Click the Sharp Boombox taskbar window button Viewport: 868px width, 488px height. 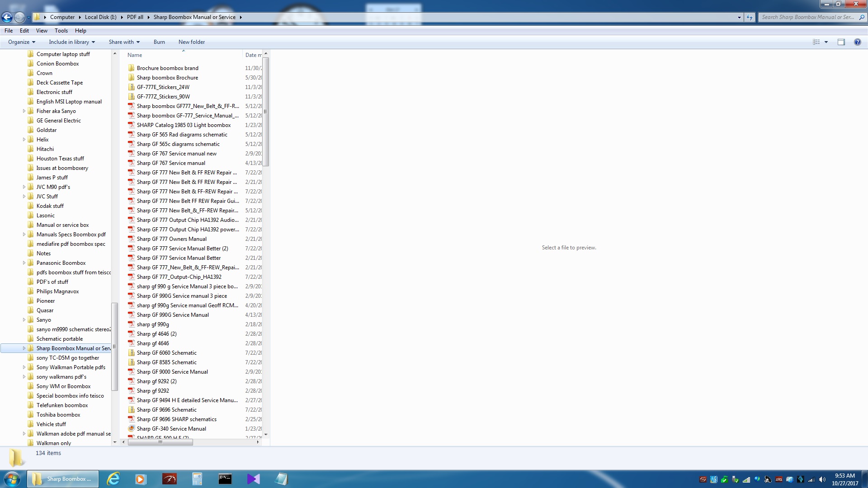[63, 479]
